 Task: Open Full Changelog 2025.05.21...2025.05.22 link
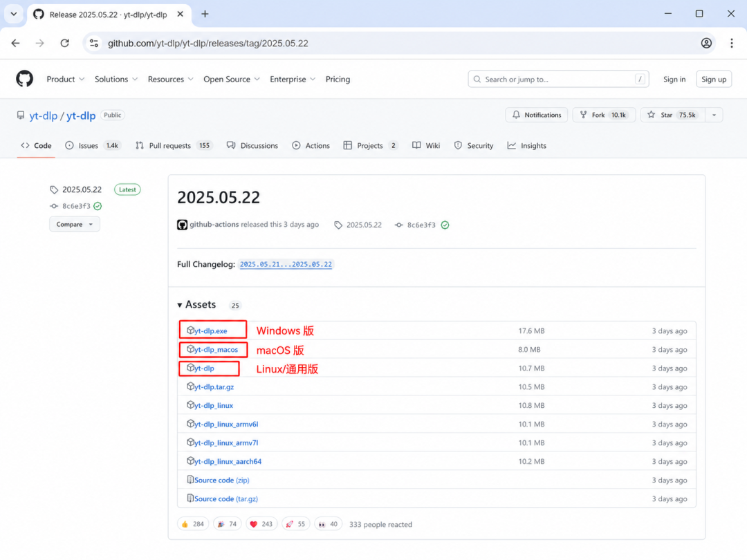[x=286, y=264]
